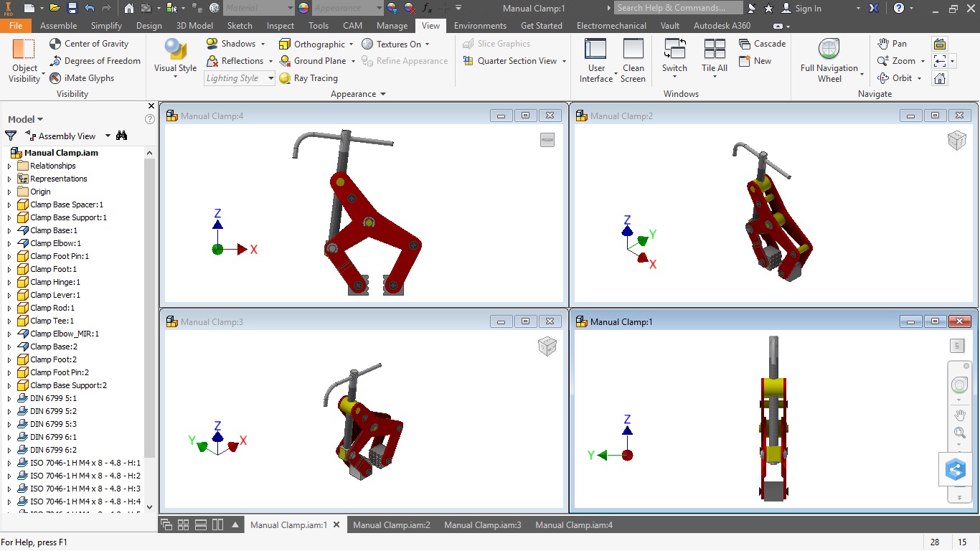The width and height of the screenshot is (980, 551).
Task: Toggle Degrees of Freedom display
Action: click(x=95, y=61)
